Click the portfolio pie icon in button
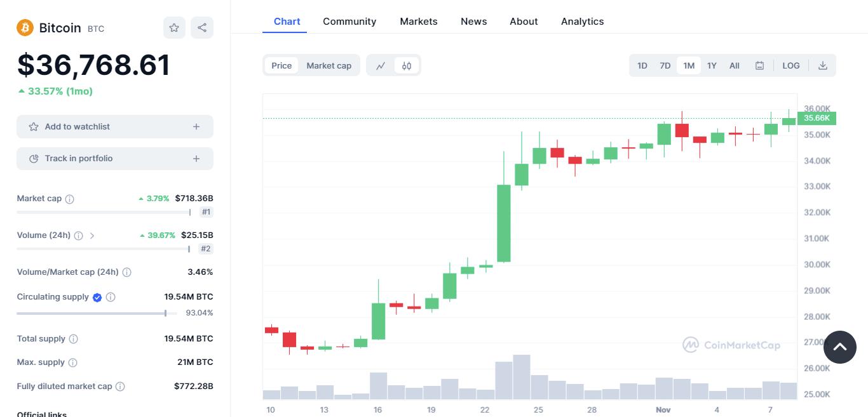The image size is (868, 417). pyautogui.click(x=34, y=159)
